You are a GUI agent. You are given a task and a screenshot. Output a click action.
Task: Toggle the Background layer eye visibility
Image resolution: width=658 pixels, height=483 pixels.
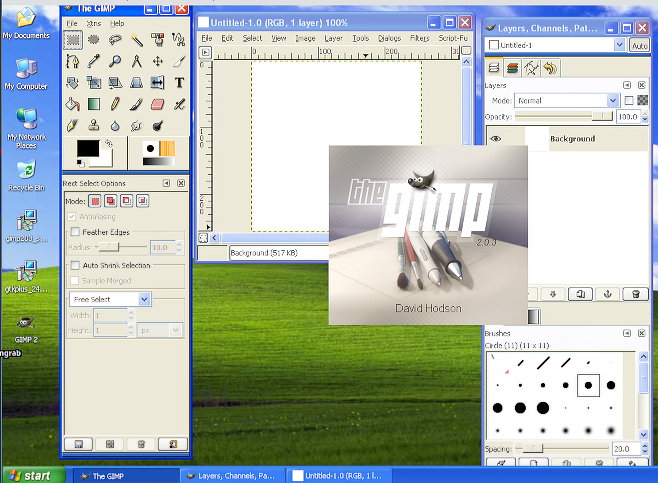(x=496, y=138)
